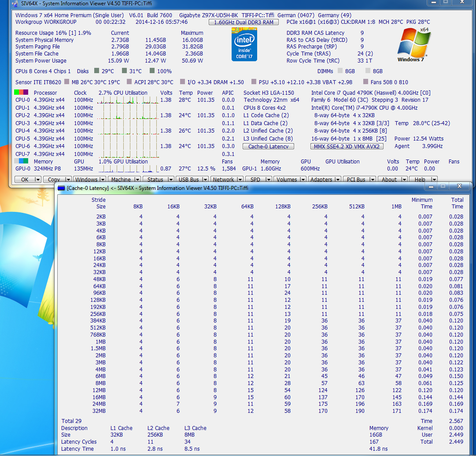The image size is (476, 456).
Task: Expand the About button dropdown arrow
Action: 404,180
